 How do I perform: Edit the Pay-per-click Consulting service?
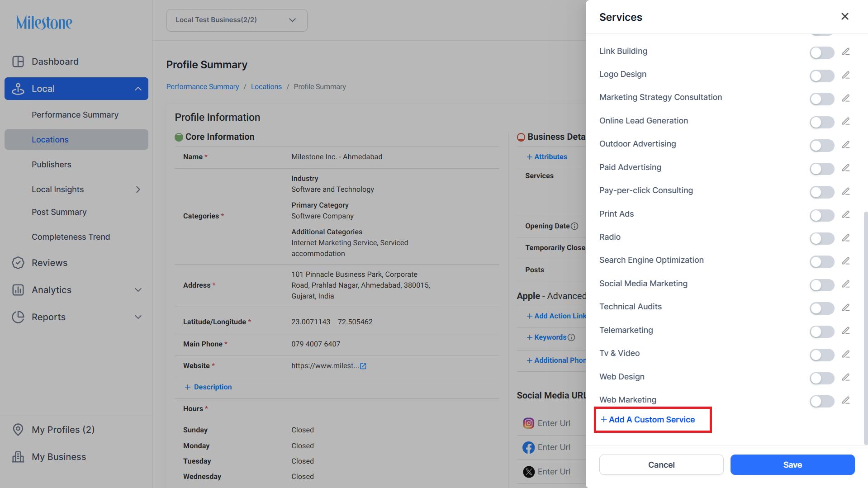coord(845,191)
